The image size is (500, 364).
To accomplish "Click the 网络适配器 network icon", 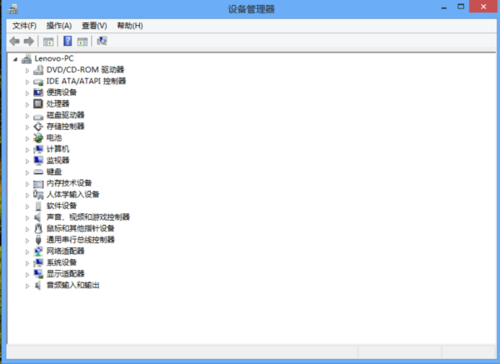I will point(38,251).
